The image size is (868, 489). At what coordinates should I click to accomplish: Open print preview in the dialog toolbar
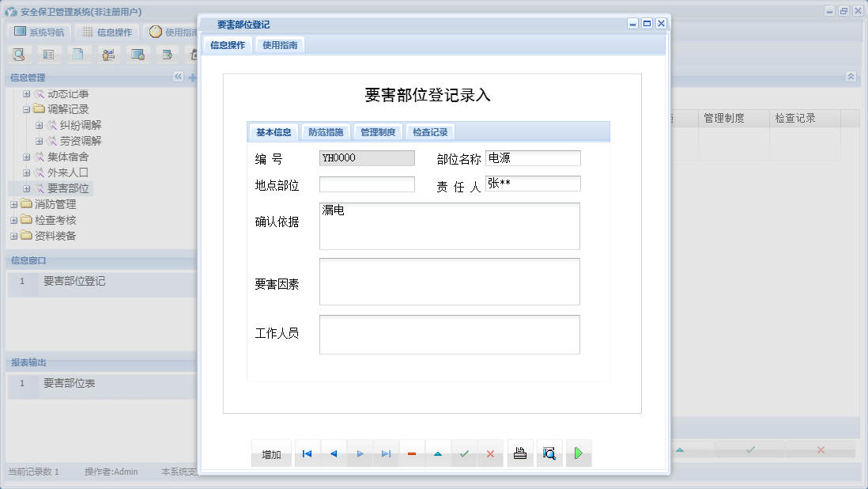(550, 453)
